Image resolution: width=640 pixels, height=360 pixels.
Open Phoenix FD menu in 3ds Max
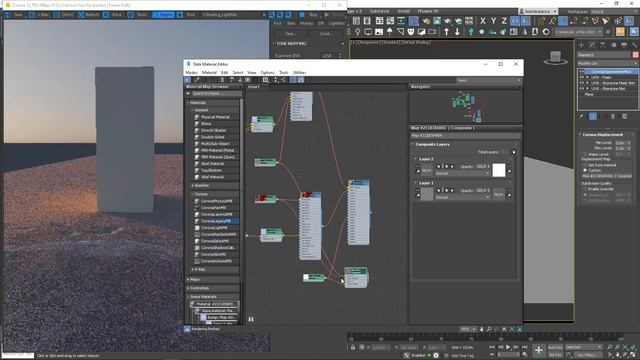(x=428, y=11)
